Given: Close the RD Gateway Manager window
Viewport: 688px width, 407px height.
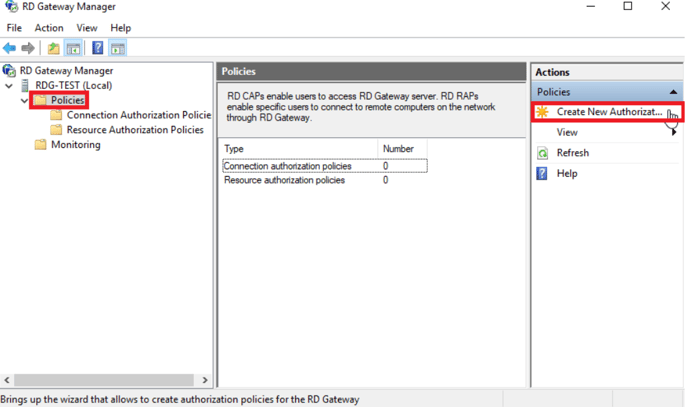Looking at the screenshot, I should 666,7.
